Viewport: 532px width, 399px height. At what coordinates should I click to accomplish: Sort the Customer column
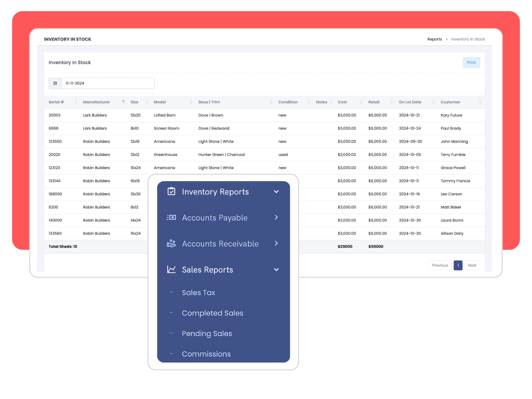click(x=480, y=102)
